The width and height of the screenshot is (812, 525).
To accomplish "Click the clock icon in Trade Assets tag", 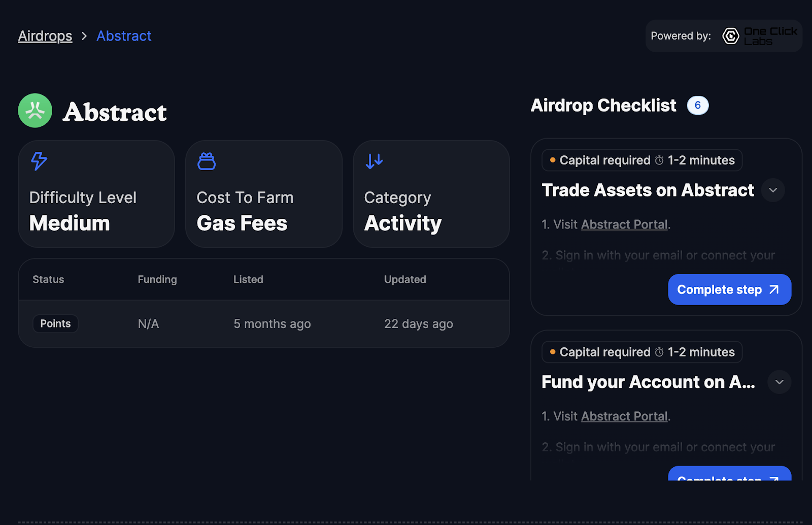I will tap(659, 160).
